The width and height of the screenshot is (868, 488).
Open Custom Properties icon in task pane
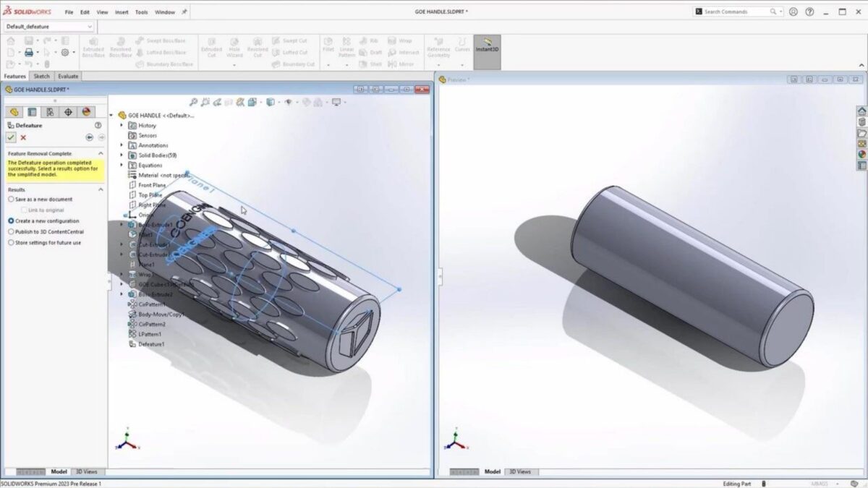861,166
